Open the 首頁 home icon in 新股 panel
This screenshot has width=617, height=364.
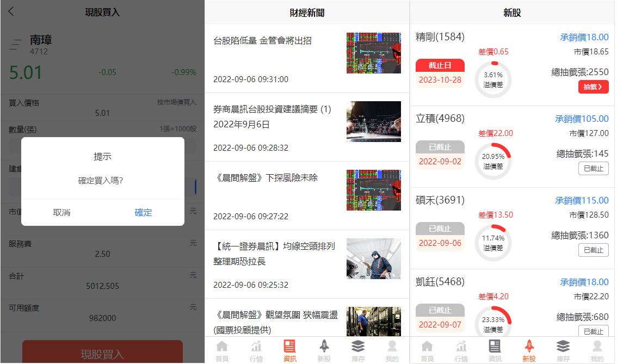(427, 351)
